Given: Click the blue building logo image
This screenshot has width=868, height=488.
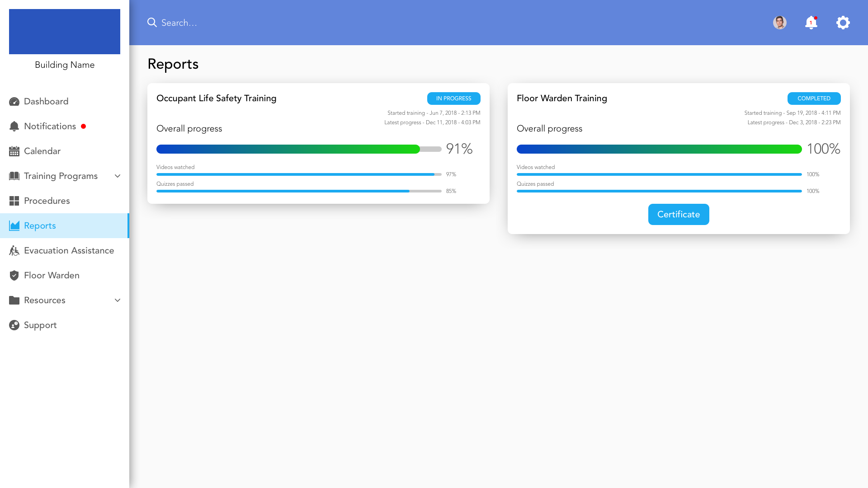Looking at the screenshot, I should click(65, 32).
